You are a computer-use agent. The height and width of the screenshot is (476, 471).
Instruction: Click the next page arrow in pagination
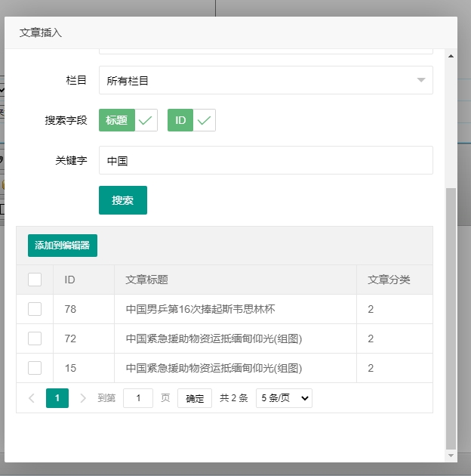tap(83, 398)
